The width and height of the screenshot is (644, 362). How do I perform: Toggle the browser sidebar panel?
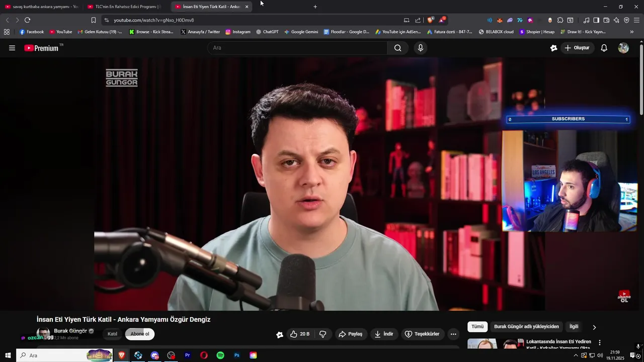tap(596, 20)
